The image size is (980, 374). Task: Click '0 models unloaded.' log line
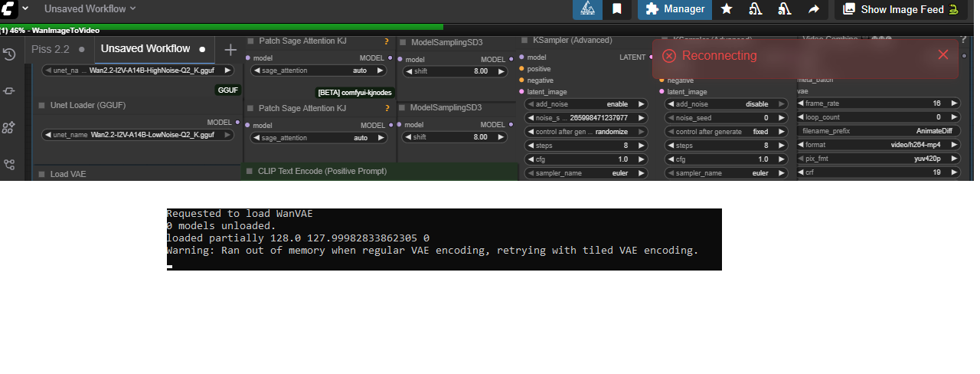[x=221, y=226]
